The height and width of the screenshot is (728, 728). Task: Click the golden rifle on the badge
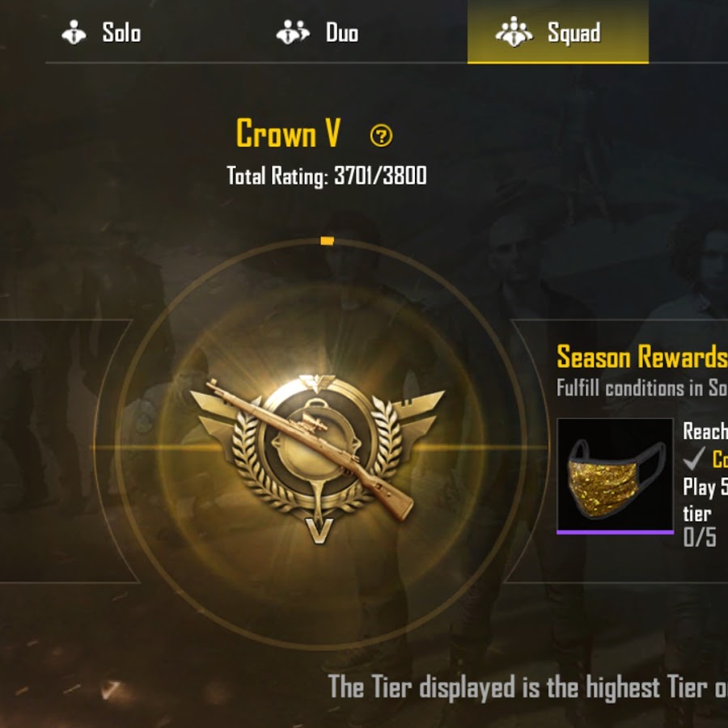(x=310, y=450)
